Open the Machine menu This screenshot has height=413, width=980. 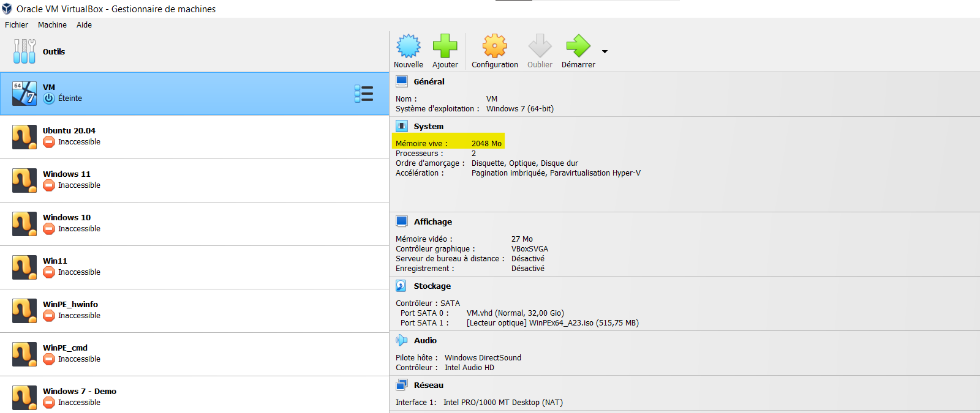(x=52, y=25)
